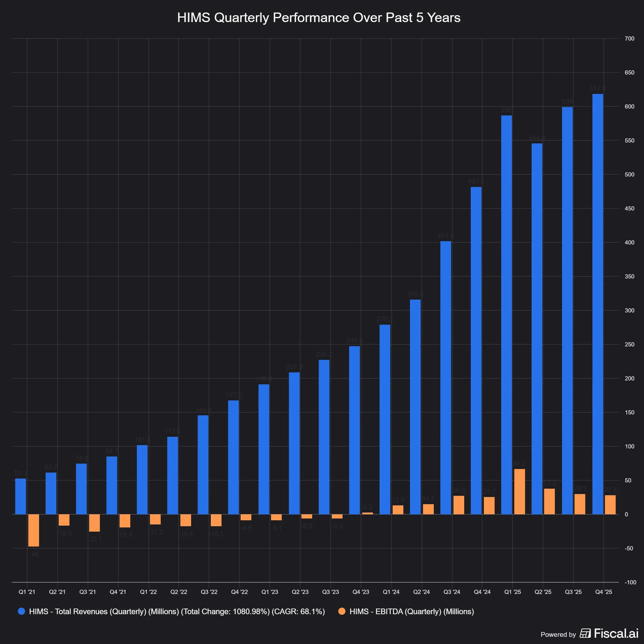Click the Q1 '21 x-axis label
Screen dimensions: 644x644
pyautogui.click(x=27, y=592)
